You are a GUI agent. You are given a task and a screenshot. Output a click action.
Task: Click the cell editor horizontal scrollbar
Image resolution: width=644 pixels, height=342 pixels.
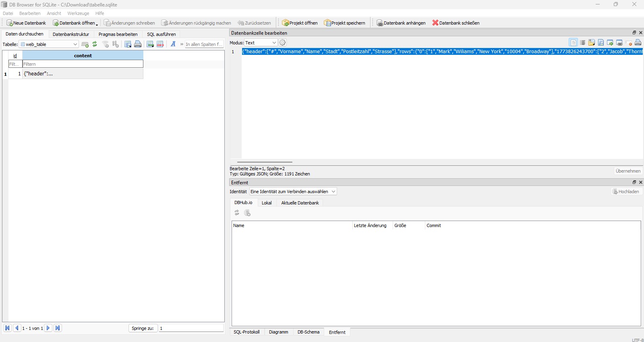pos(265,162)
